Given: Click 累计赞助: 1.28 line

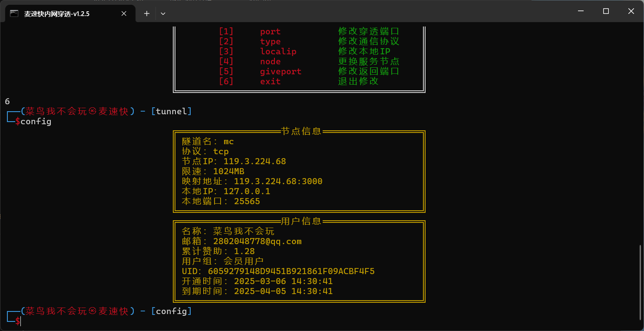Looking at the screenshot, I should (x=218, y=252).
